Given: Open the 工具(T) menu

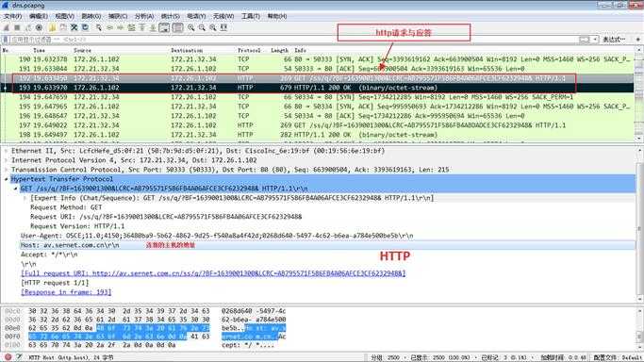Looking at the screenshot, I should [250, 16].
